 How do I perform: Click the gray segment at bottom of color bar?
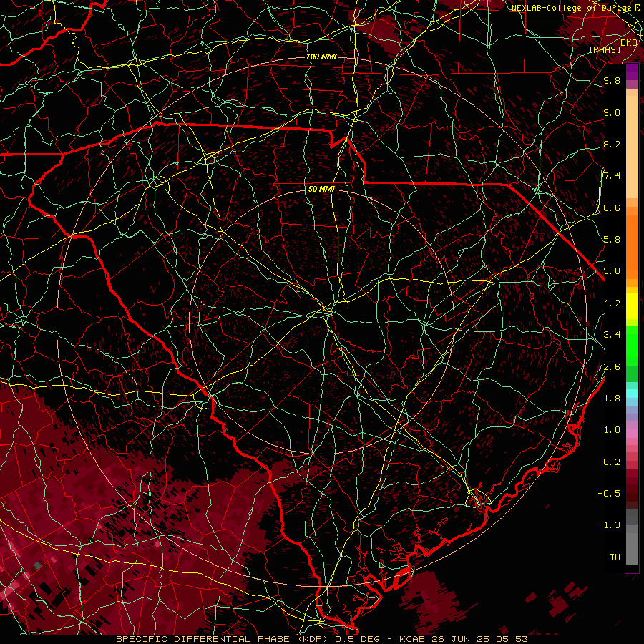(x=632, y=545)
